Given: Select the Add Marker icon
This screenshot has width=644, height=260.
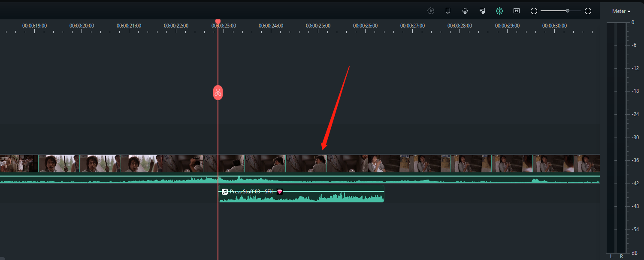Looking at the screenshot, I should (x=448, y=11).
